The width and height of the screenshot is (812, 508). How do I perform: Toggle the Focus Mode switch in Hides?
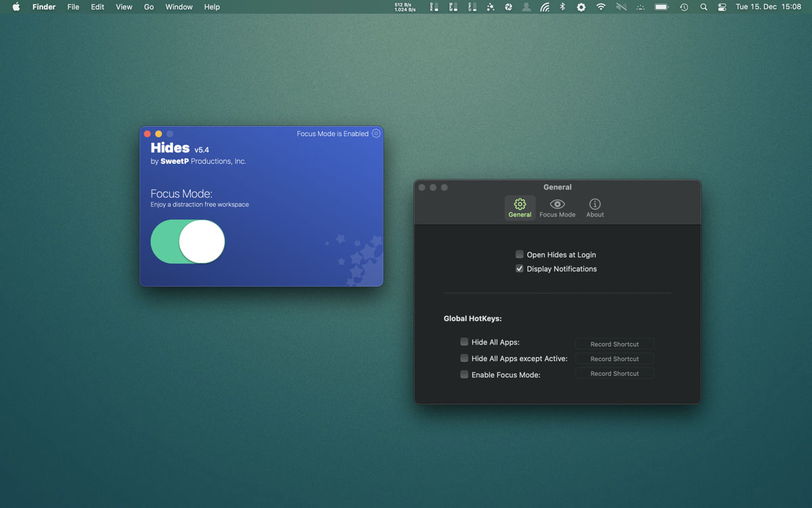pyautogui.click(x=187, y=242)
